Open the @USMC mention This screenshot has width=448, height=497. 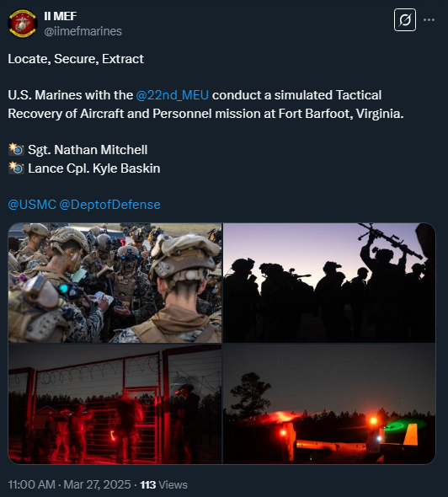(x=32, y=205)
